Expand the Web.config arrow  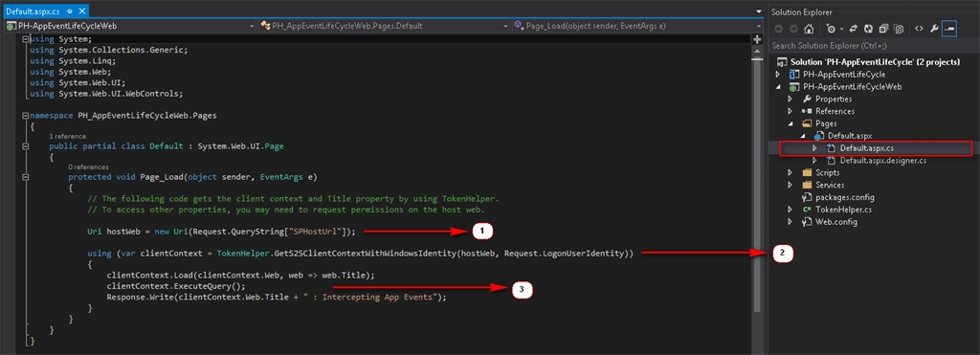click(x=791, y=222)
